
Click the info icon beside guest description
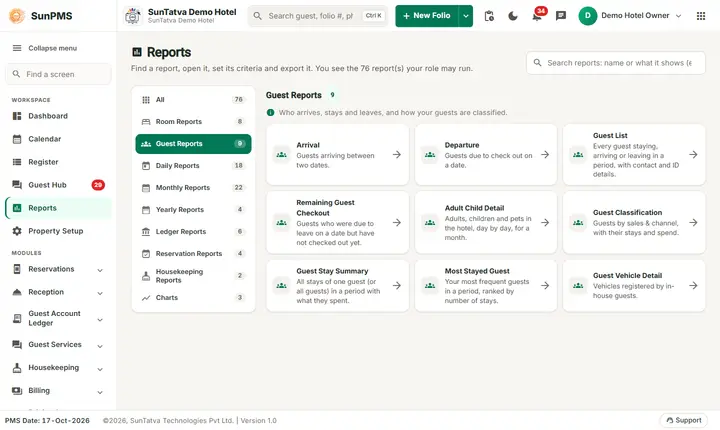point(270,113)
